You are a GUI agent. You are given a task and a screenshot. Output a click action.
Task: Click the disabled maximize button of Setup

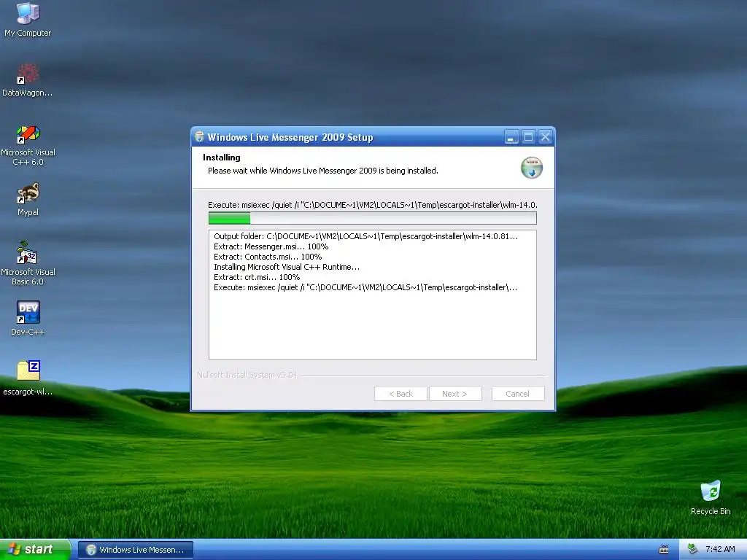[x=528, y=138]
